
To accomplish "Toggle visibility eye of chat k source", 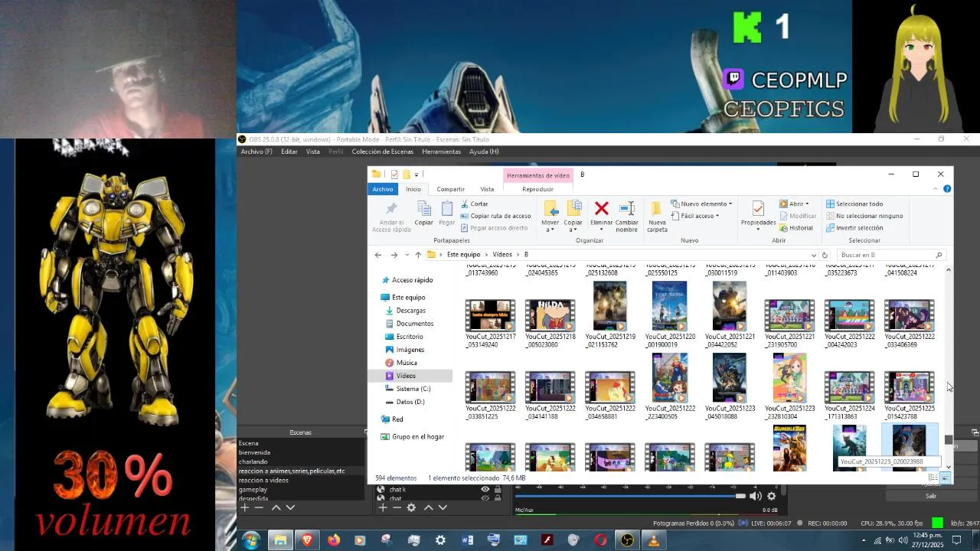I will pos(485,489).
